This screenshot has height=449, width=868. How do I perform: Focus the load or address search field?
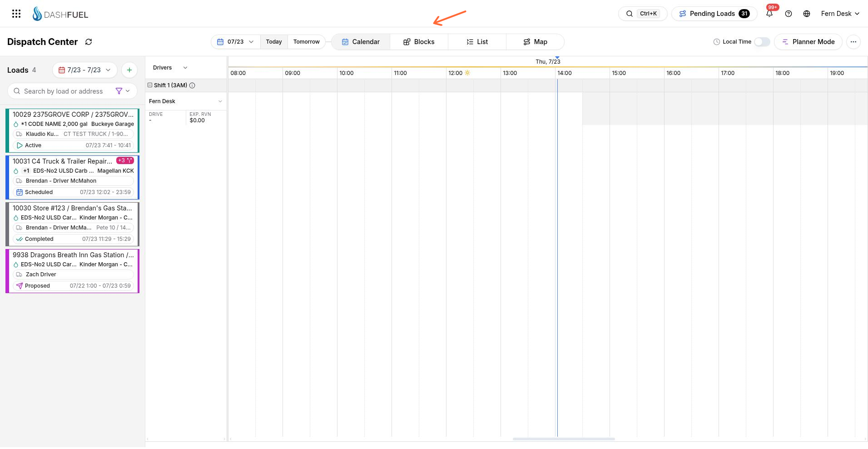pos(64,91)
